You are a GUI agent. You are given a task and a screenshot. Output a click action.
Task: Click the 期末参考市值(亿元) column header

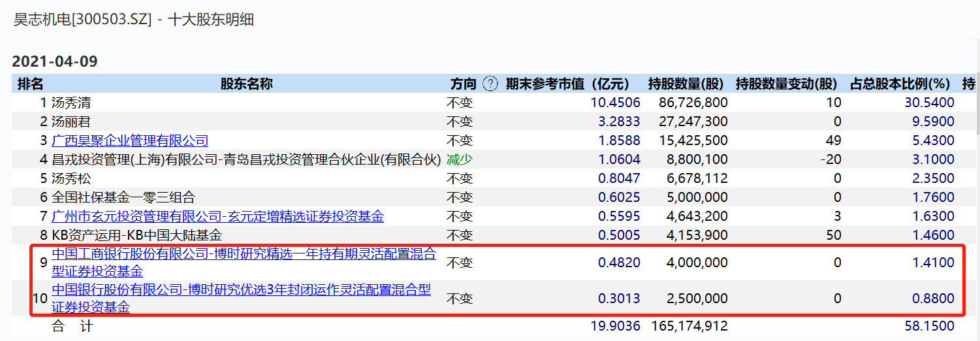coord(567,84)
